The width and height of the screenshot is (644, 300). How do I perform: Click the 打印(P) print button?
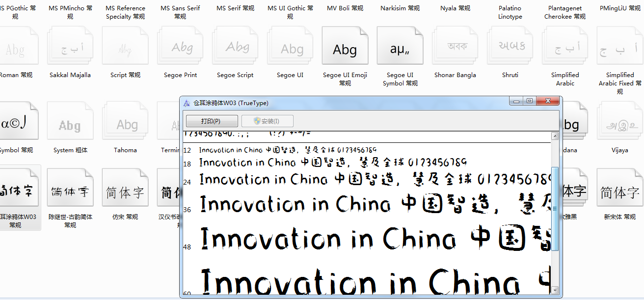[x=212, y=121]
